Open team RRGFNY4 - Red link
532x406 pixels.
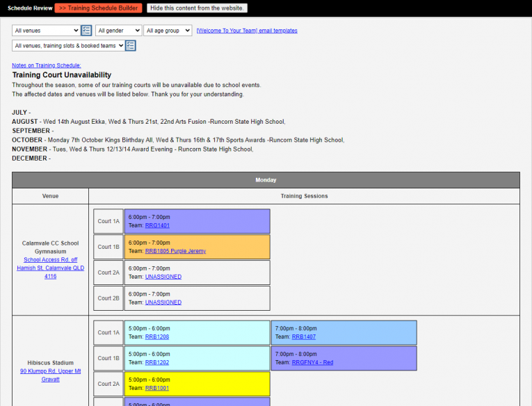pos(312,363)
